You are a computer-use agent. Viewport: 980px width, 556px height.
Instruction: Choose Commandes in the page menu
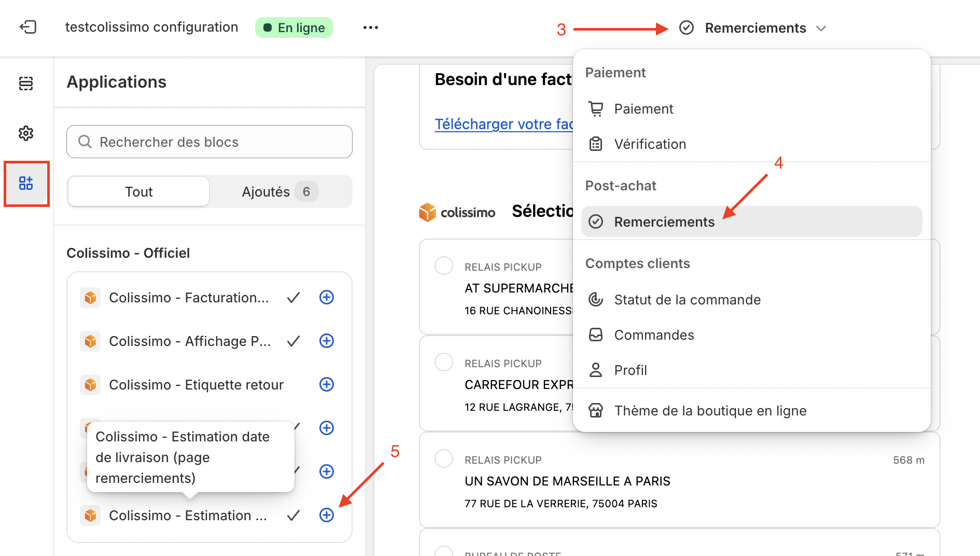pos(752,335)
